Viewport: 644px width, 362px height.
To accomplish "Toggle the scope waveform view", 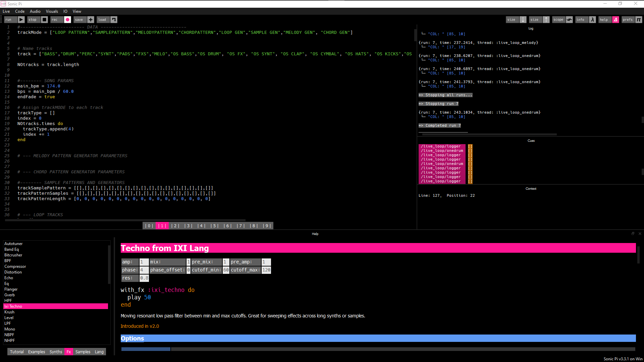I will point(570,20).
